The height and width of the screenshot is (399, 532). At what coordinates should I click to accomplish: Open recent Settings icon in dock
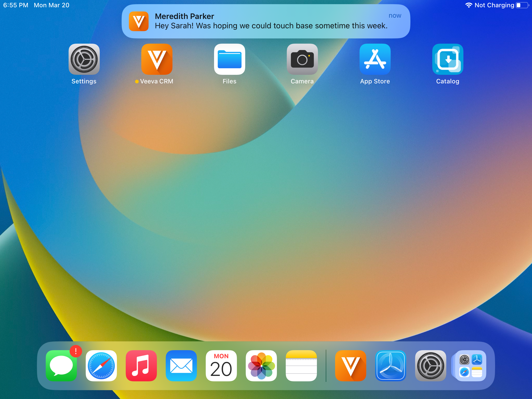431,366
